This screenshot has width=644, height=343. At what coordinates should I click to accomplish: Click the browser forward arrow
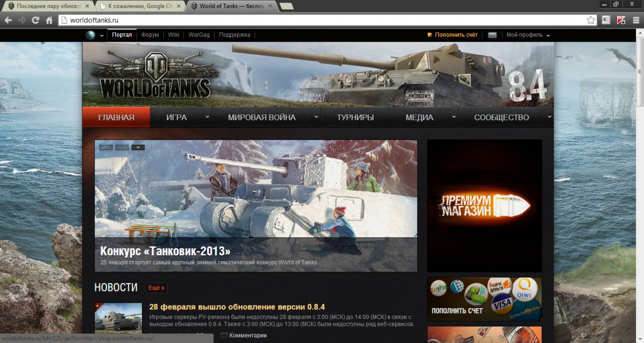(22, 20)
